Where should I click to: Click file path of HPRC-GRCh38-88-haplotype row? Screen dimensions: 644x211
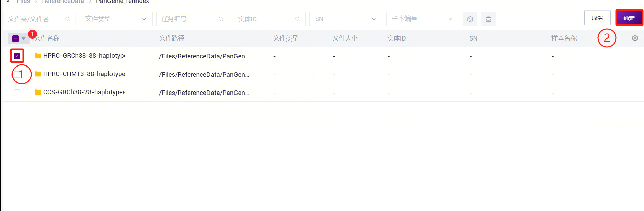click(x=204, y=56)
